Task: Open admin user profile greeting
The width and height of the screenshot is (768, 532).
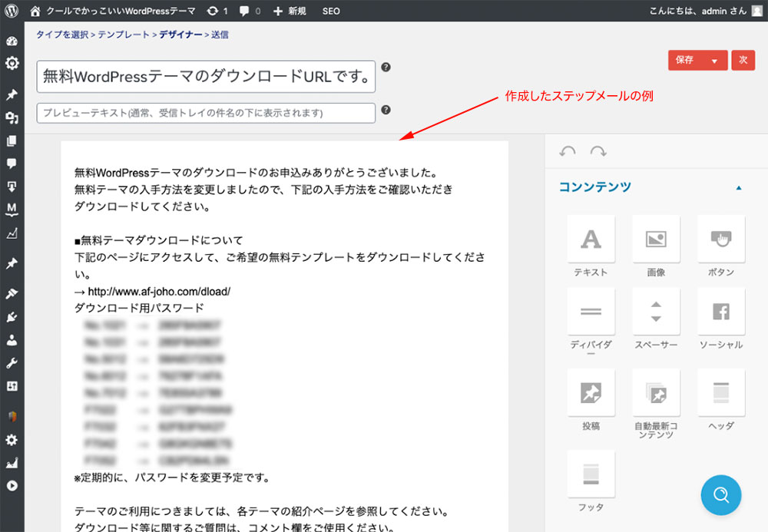Action: pyautogui.click(x=706, y=11)
